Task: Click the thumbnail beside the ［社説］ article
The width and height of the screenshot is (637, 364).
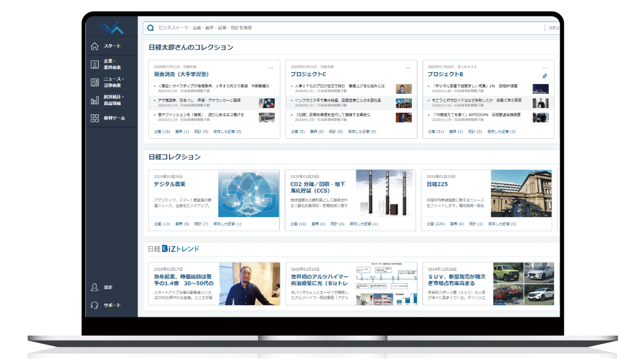Action: (x=403, y=117)
